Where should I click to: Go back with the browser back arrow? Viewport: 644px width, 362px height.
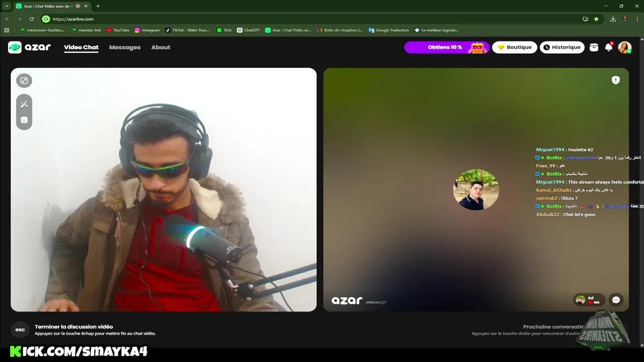coord(7,19)
